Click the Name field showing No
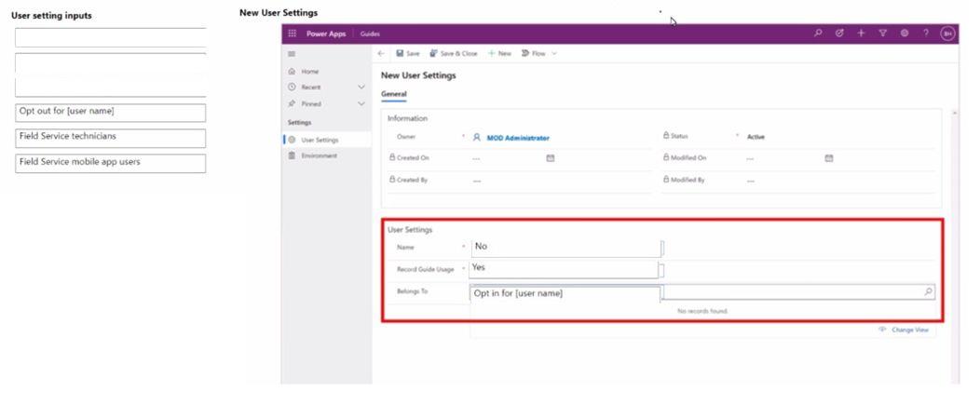The height and width of the screenshot is (405, 980). pyautogui.click(x=565, y=248)
